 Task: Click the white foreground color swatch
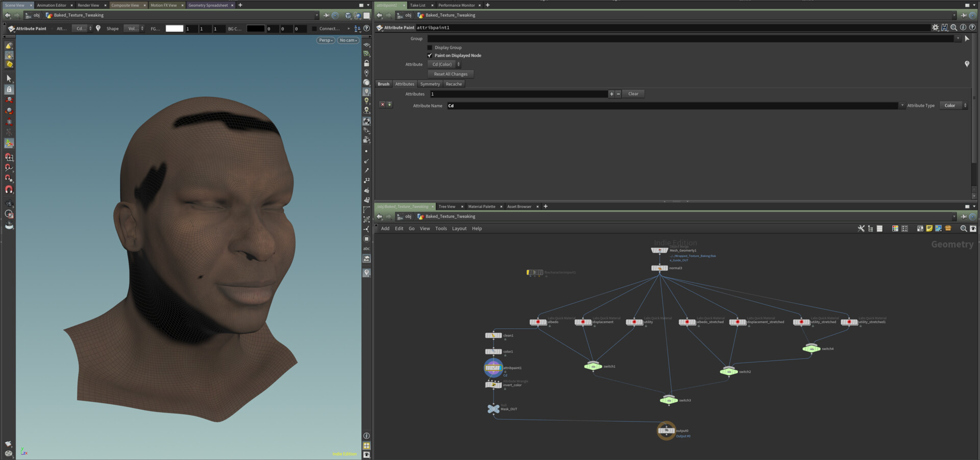174,29
